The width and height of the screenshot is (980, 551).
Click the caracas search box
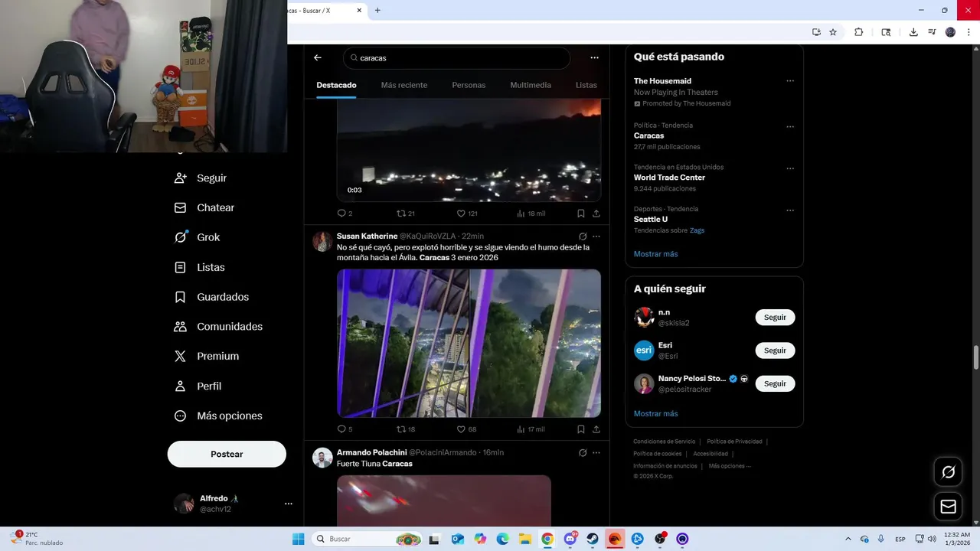pos(457,58)
